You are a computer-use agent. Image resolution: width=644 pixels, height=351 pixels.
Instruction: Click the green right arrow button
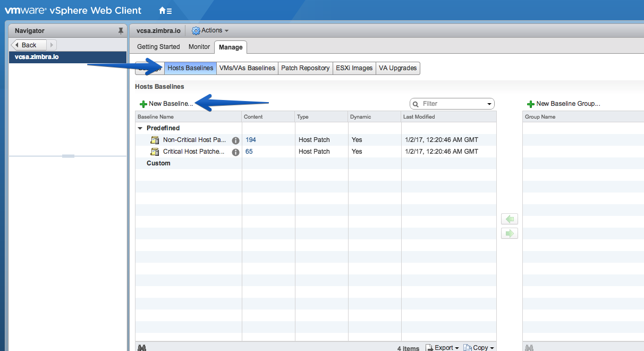(510, 233)
